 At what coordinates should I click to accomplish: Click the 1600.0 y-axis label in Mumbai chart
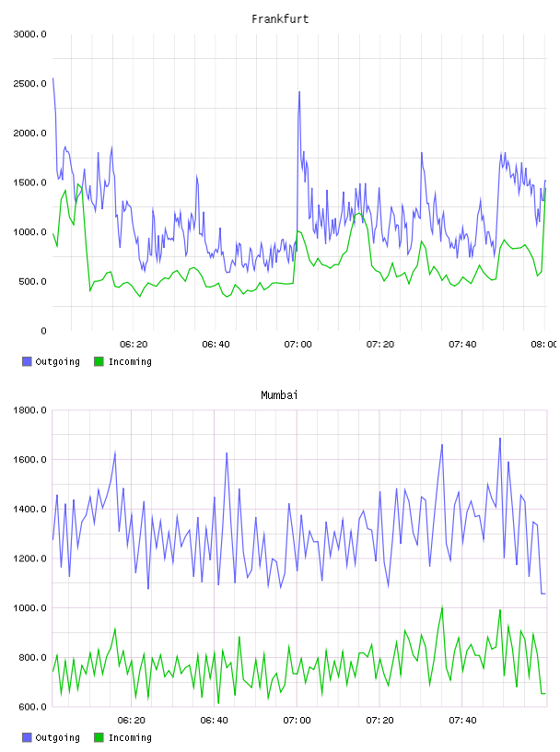[x=30, y=460]
